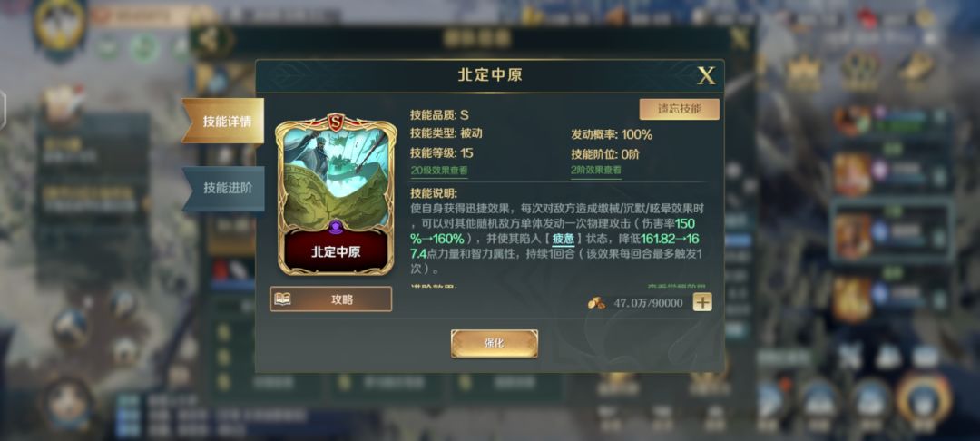Add gold with the plus icon
Viewport: 980px width, 441px height.
[x=702, y=302]
